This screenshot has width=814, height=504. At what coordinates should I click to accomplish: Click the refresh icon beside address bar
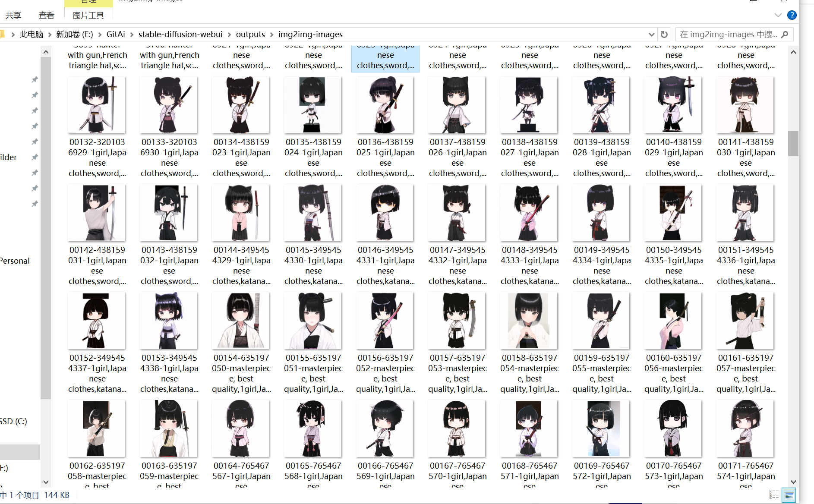664,35
